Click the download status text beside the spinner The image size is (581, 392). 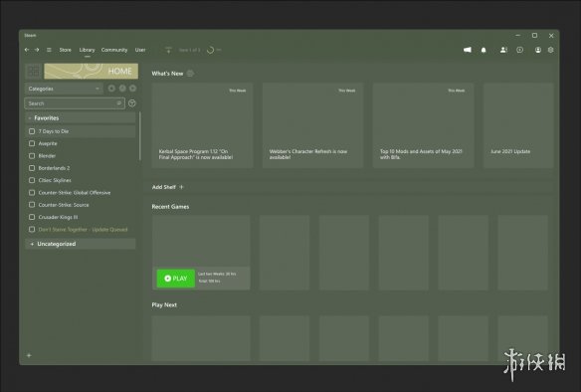coord(189,50)
